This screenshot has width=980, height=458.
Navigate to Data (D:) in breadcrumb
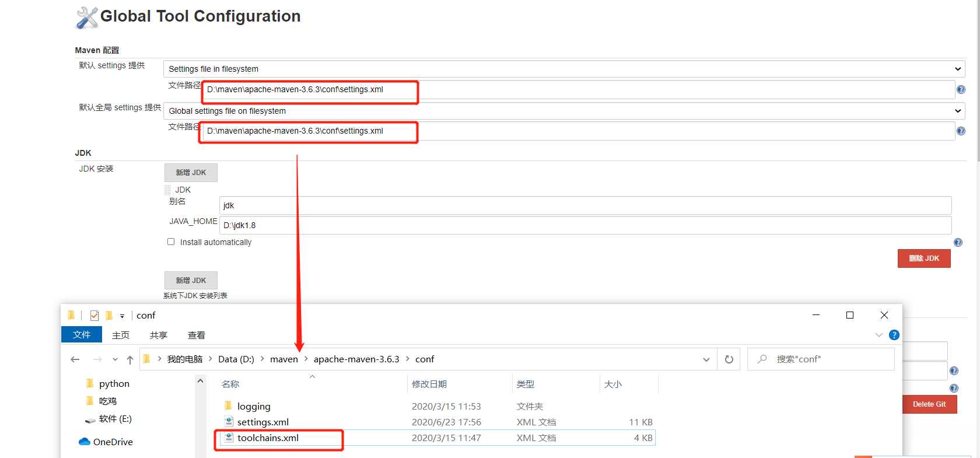coord(236,359)
